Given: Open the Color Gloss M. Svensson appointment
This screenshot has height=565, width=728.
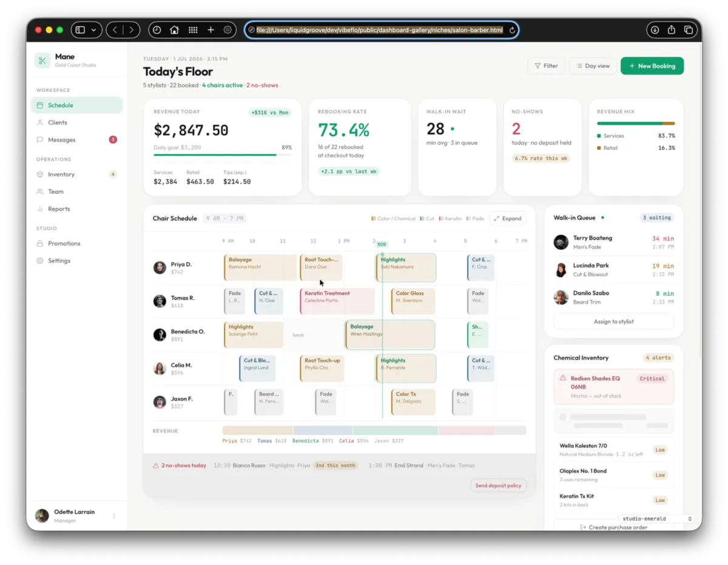Looking at the screenshot, I should [x=413, y=301].
